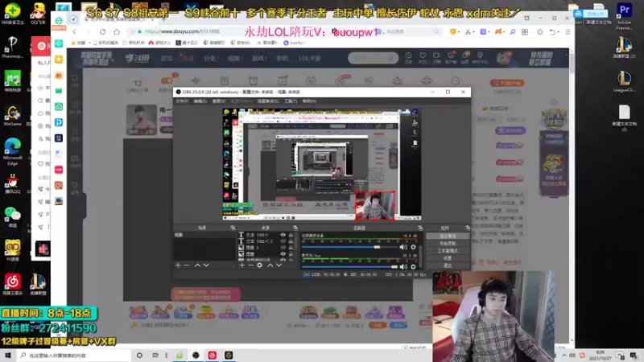Remove selected source with the minus icon
This screenshot has width=644, height=362.
pyautogui.click(x=250, y=265)
